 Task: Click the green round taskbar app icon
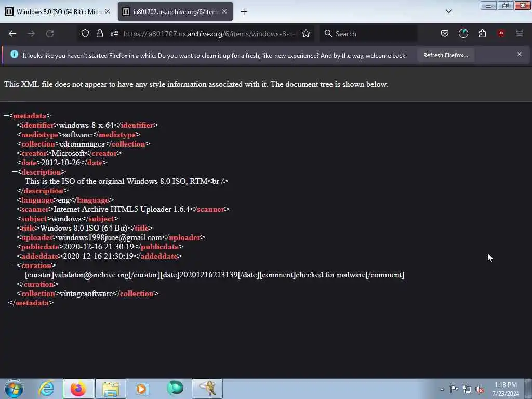(x=175, y=389)
